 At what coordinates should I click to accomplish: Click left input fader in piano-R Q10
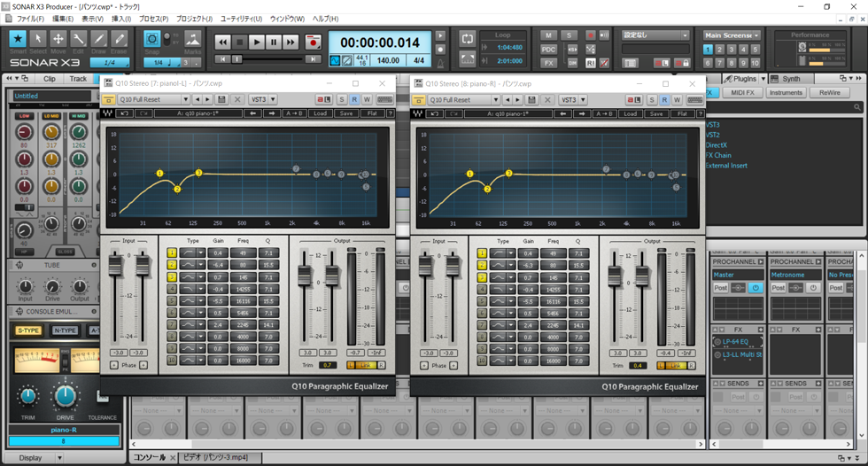[x=425, y=266]
